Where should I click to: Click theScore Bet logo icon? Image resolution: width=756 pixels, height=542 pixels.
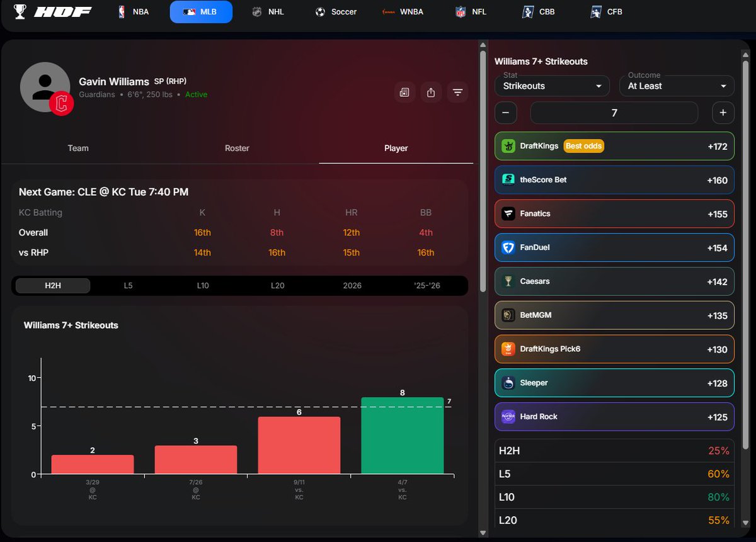(x=508, y=180)
